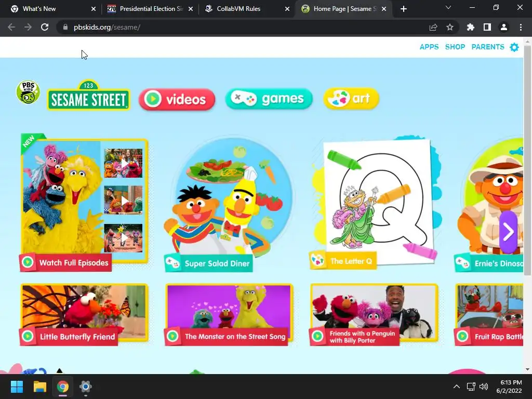Play third episode thumbnail in Full Episodes card

pyautogui.click(x=123, y=238)
